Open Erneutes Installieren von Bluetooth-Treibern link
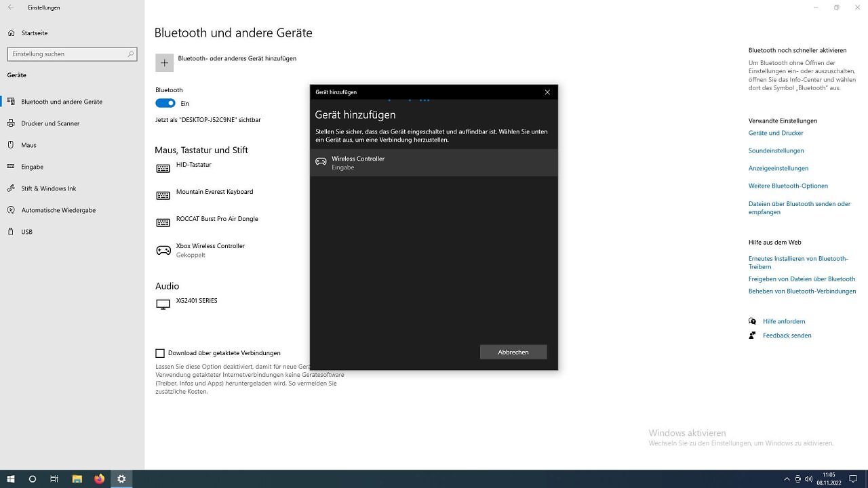The image size is (868, 488). pyautogui.click(x=798, y=262)
